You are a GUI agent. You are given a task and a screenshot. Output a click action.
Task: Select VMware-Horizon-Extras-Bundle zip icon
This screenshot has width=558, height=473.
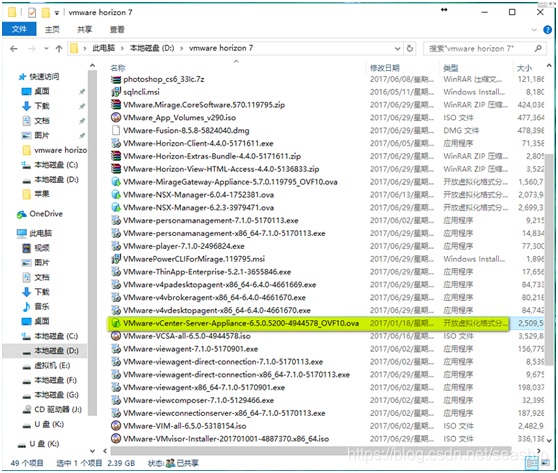[x=116, y=156]
